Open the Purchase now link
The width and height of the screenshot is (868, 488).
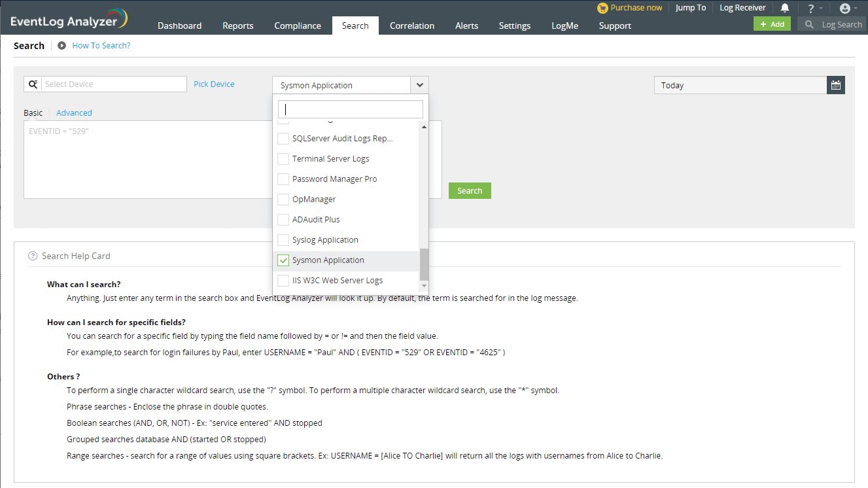[636, 8]
